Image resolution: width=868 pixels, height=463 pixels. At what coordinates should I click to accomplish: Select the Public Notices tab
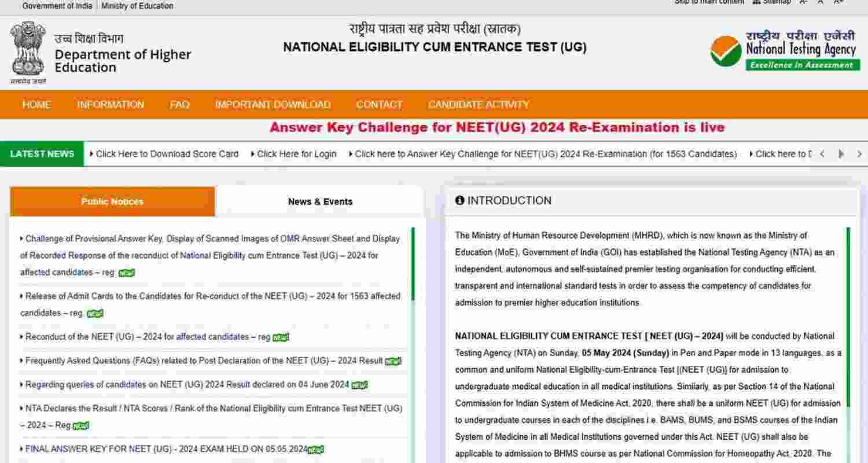[x=112, y=201]
